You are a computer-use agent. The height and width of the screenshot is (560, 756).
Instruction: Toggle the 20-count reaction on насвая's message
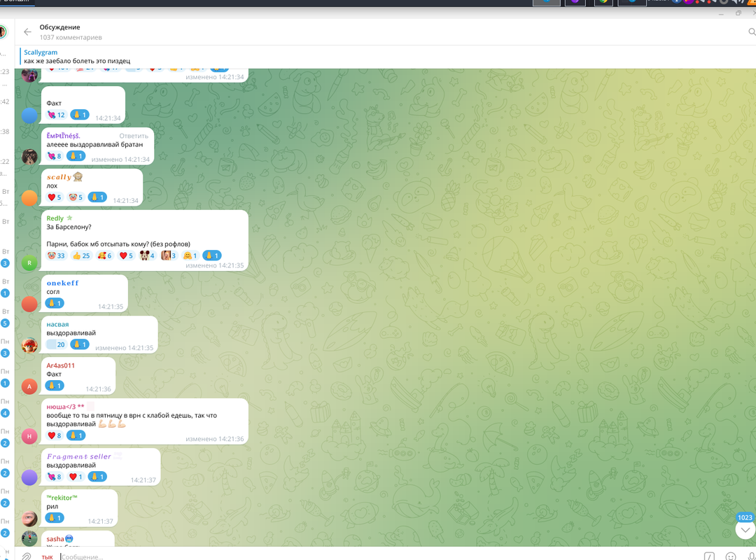[x=56, y=344]
